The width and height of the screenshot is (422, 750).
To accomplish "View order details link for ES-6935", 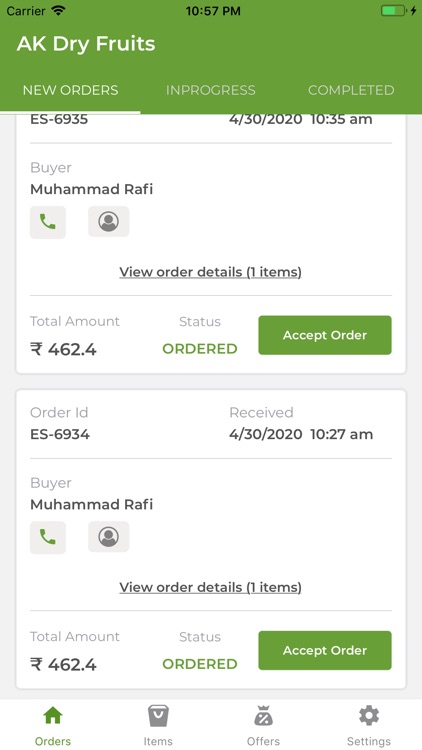I will (x=211, y=272).
